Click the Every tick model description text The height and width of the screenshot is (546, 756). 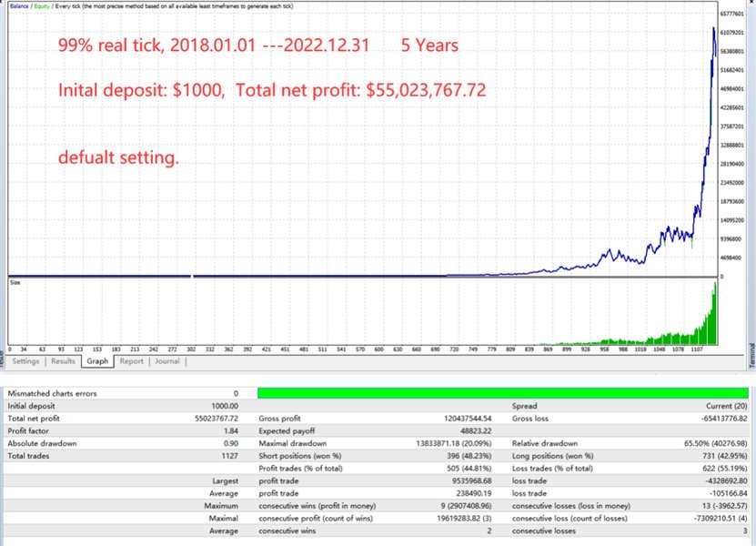point(174,6)
